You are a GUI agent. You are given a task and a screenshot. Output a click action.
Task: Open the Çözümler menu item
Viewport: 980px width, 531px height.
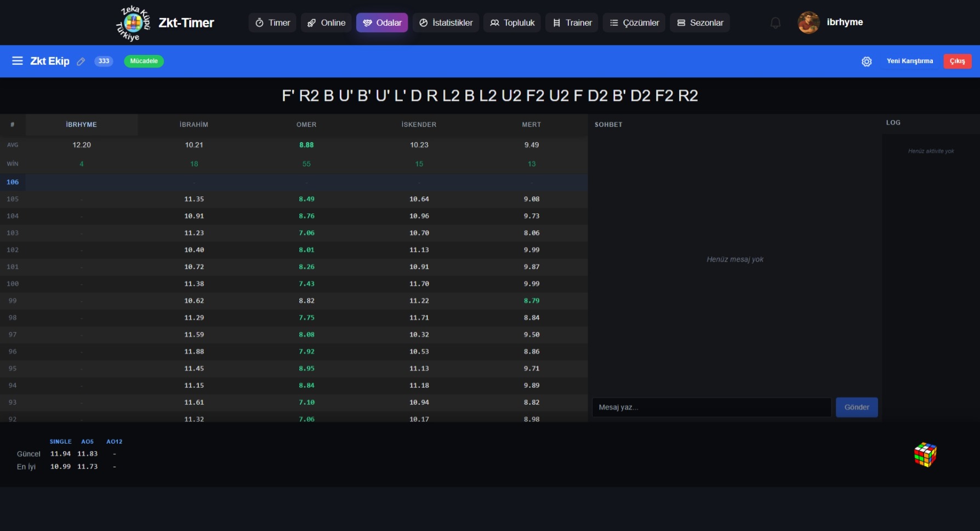(634, 23)
